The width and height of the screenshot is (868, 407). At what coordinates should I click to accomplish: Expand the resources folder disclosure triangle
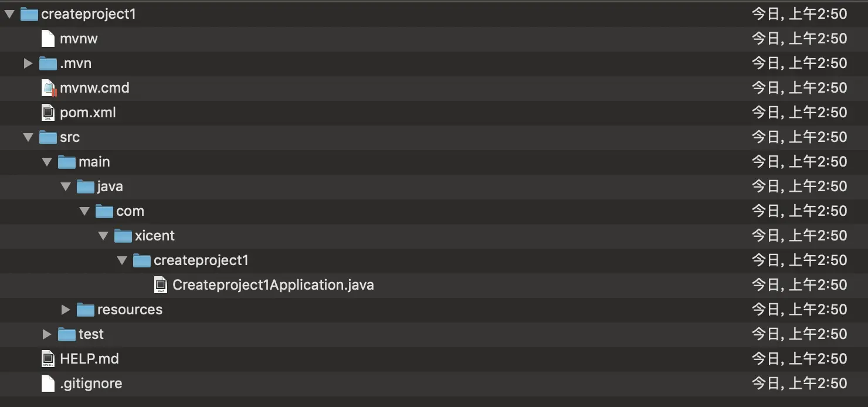tap(66, 310)
